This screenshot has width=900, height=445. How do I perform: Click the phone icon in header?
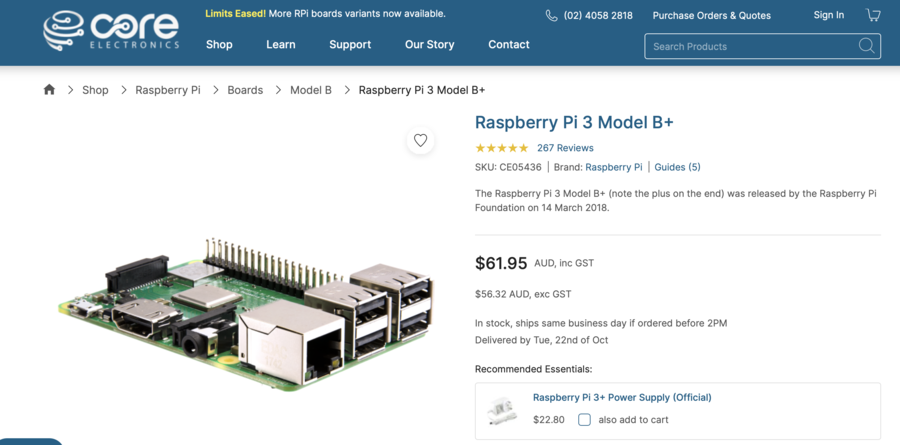[x=551, y=16]
